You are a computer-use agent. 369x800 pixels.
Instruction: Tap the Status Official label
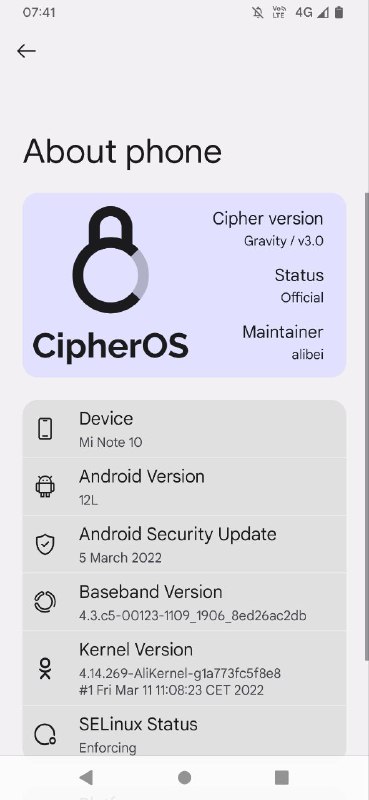(x=299, y=286)
